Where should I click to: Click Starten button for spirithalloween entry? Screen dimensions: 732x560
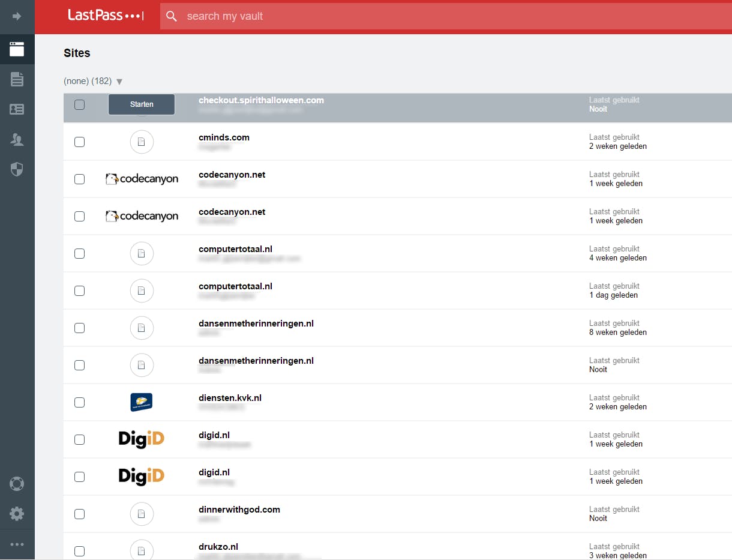click(x=142, y=104)
